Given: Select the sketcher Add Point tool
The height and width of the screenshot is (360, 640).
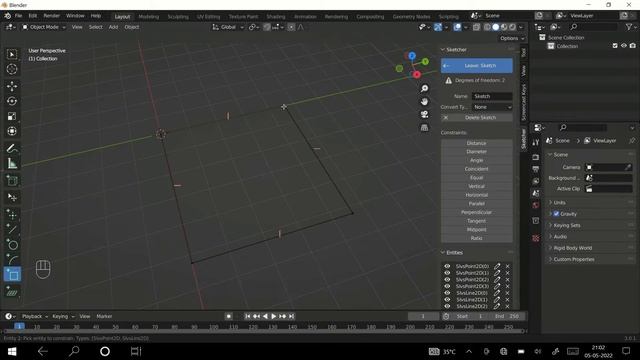Looking at the screenshot, I should click(12, 214).
